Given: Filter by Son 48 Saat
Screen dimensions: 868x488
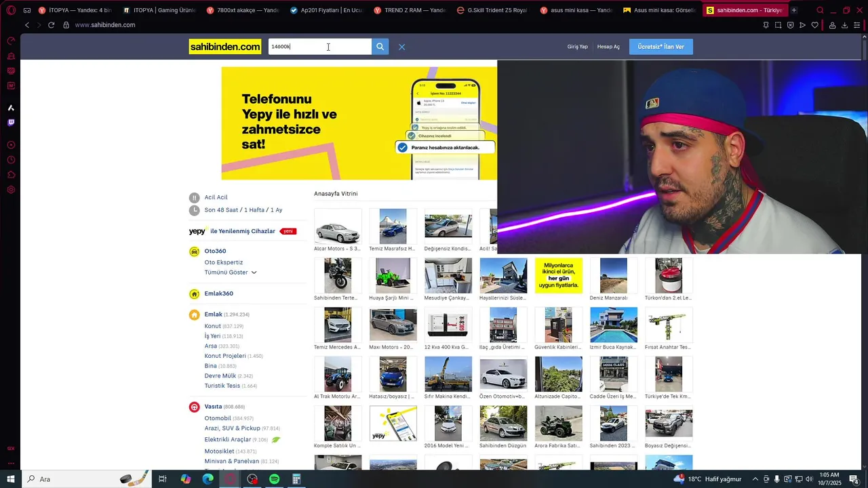Looking at the screenshot, I should click(x=221, y=210).
